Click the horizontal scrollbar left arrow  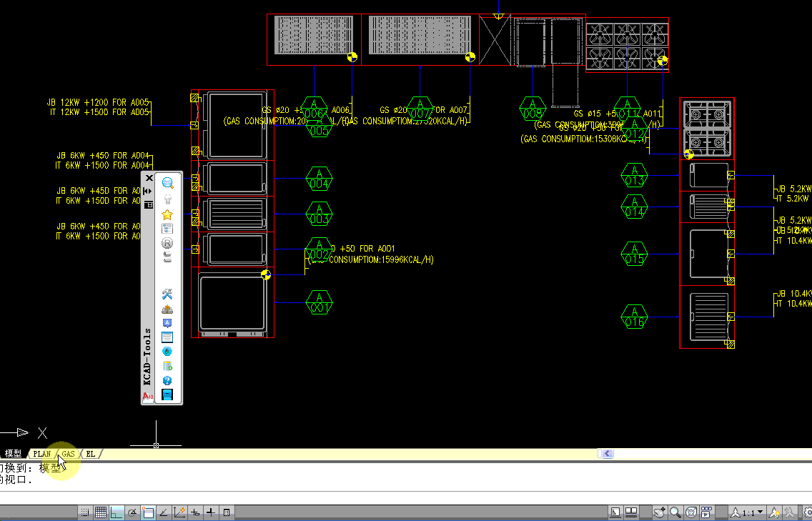coord(607,454)
